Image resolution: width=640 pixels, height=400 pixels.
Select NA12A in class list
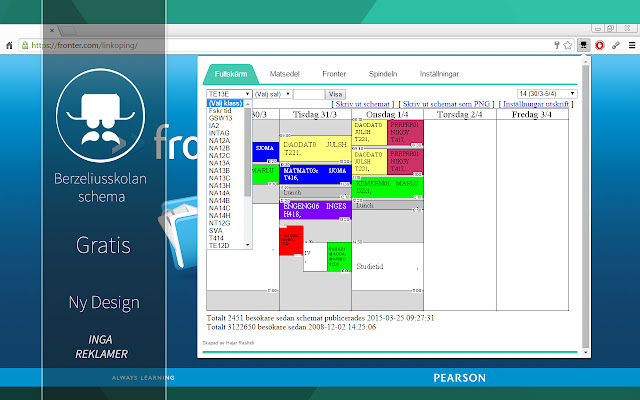(x=225, y=140)
